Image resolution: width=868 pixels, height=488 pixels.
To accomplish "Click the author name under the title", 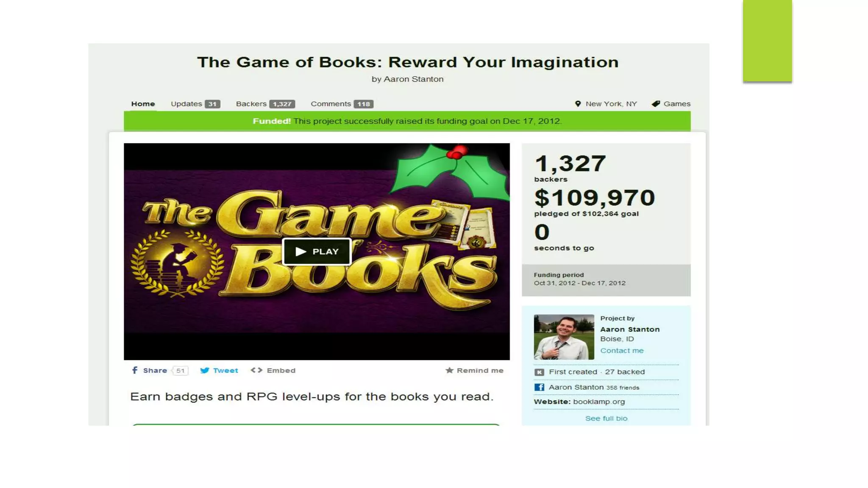I will 413,79.
